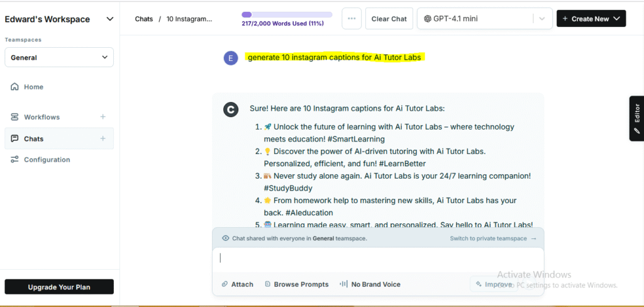Screen dimensions: 644x307
Task: Open Chats in the sidebar
Action: click(59, 138)
